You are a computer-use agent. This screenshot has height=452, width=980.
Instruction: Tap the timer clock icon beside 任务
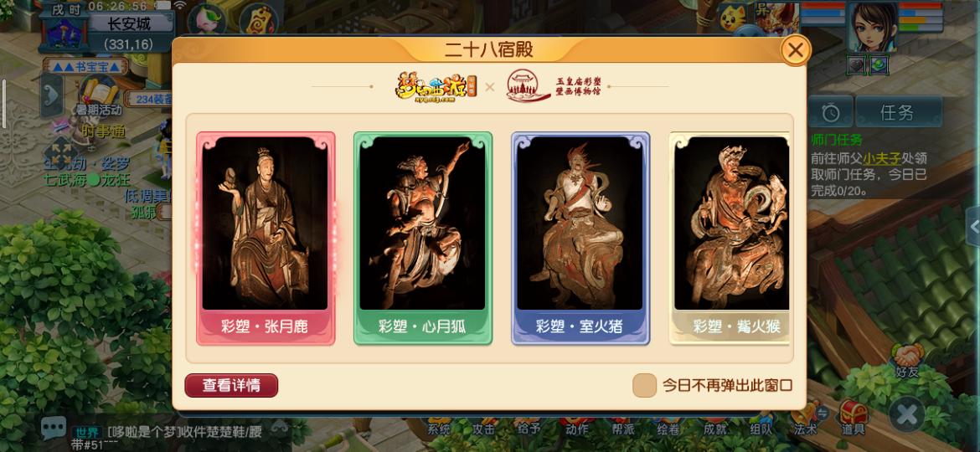click(x=831, y=112)
